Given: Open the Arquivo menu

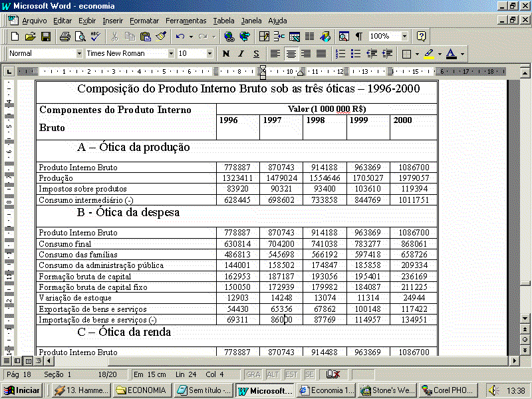Looking at the screenshot, I should point(35,21).
